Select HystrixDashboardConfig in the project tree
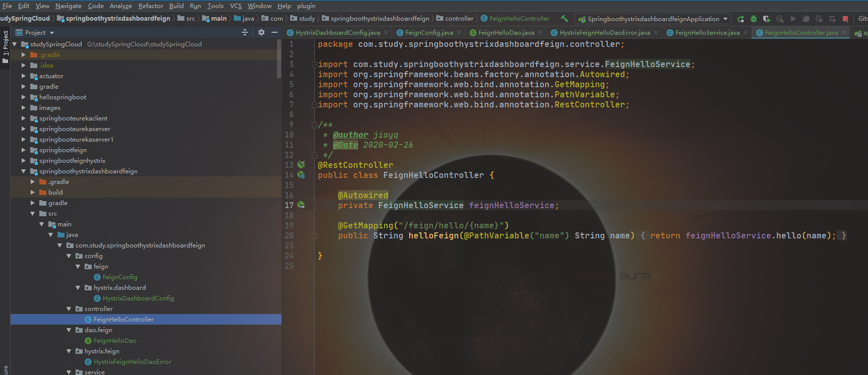 pyautogui.click(x=138, y=298)
